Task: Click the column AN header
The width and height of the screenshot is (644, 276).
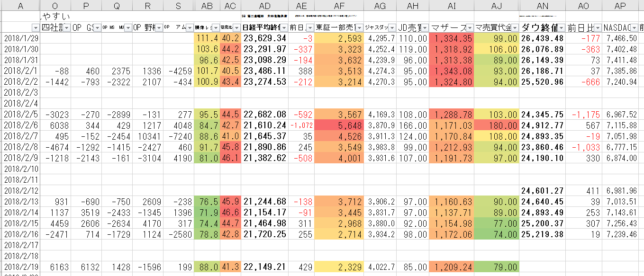Action: coord(542,6)
